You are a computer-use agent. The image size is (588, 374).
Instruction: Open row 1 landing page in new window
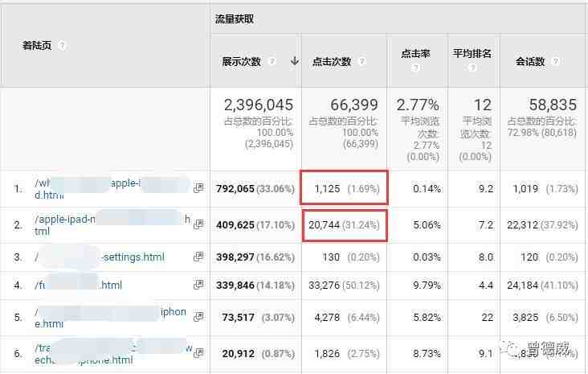click(198, 188)
